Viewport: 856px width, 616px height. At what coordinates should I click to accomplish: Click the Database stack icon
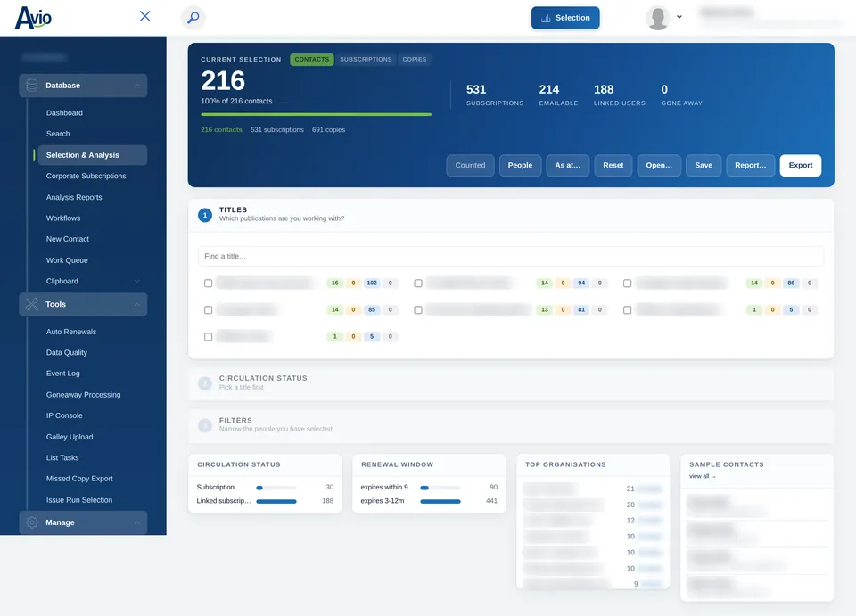[32, 86]
